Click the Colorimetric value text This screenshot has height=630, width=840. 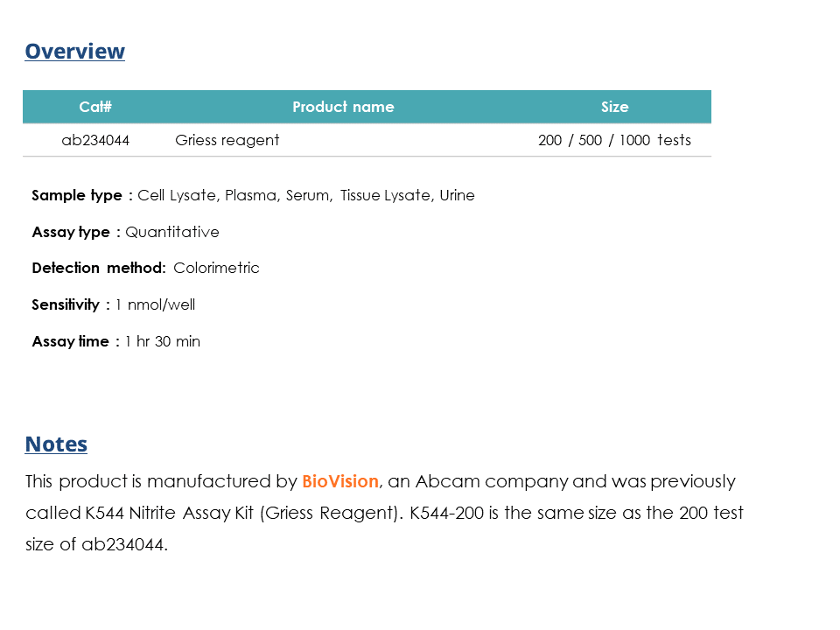(x=216, y=268)
